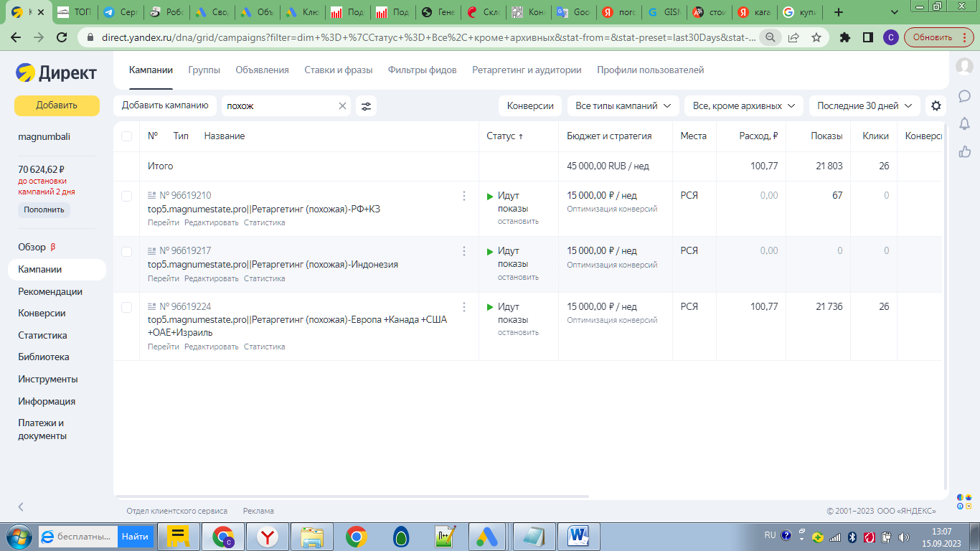Go back with the browser back arrow
The image size is (980, 551).
[x=16, y=37]
